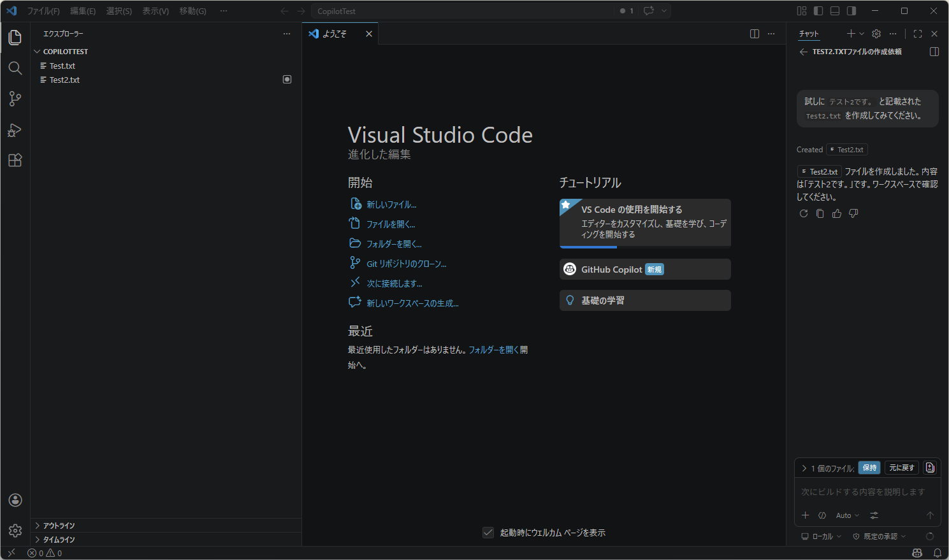Uncheck show welcome page on startup
This screenshot has height=560, width=949.
pos(488,533)
